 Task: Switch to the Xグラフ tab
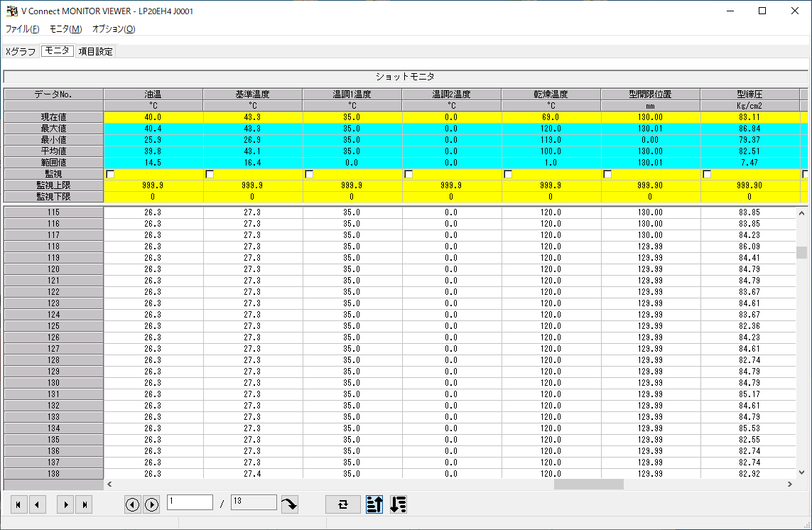21,51
